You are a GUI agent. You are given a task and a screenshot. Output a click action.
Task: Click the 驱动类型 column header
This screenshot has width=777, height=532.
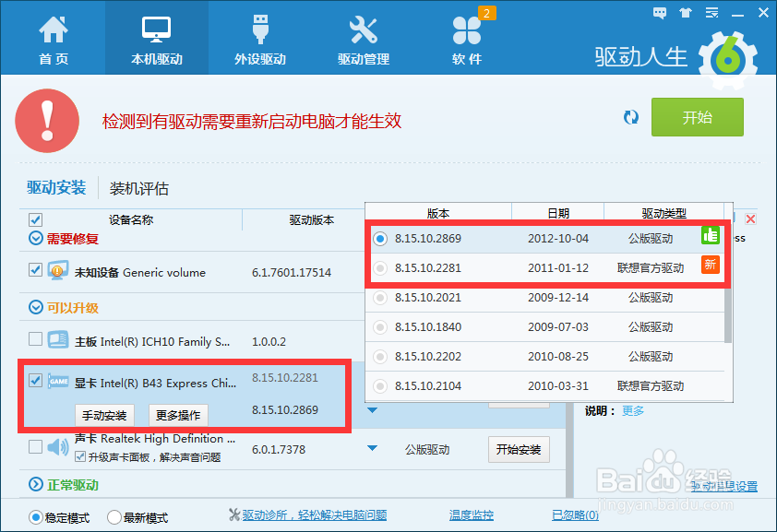pos(664,213)
